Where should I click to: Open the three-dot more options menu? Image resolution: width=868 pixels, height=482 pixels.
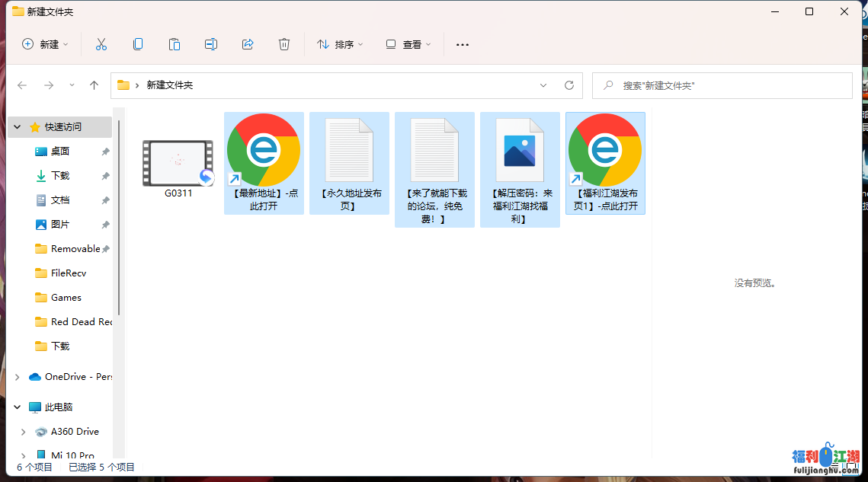click(x=463, y=44)
